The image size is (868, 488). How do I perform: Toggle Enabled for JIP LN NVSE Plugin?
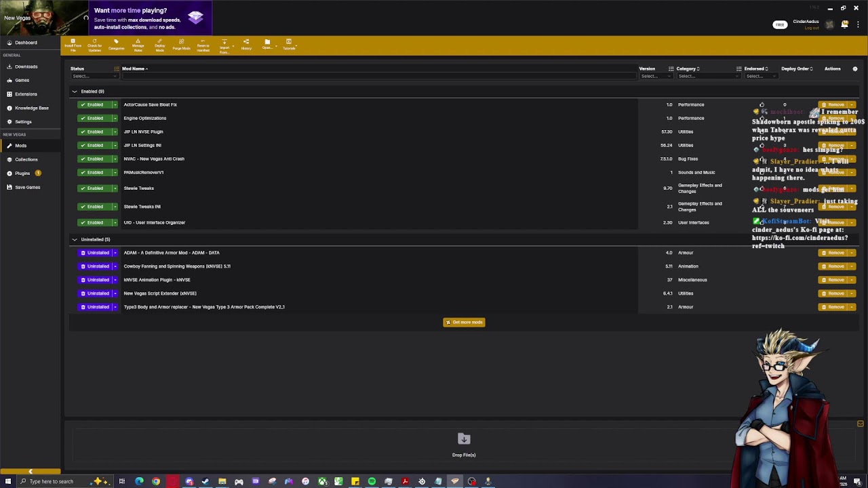94,131
